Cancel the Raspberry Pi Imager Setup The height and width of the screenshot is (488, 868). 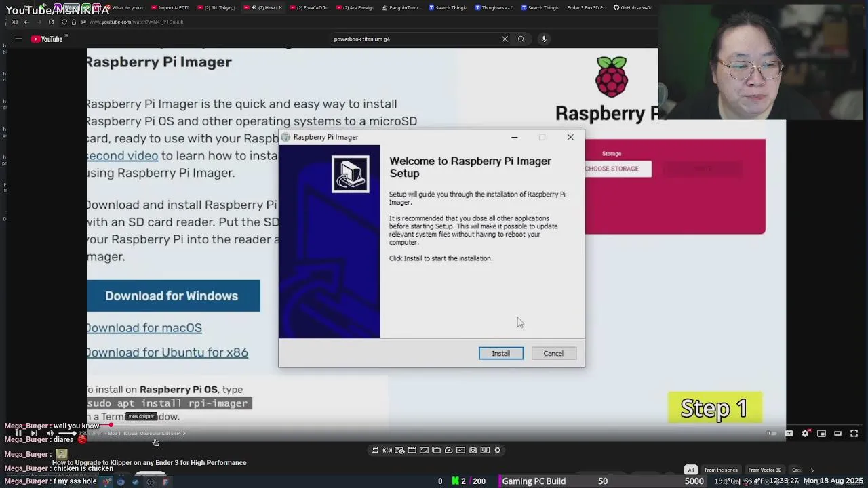(553, 353)
